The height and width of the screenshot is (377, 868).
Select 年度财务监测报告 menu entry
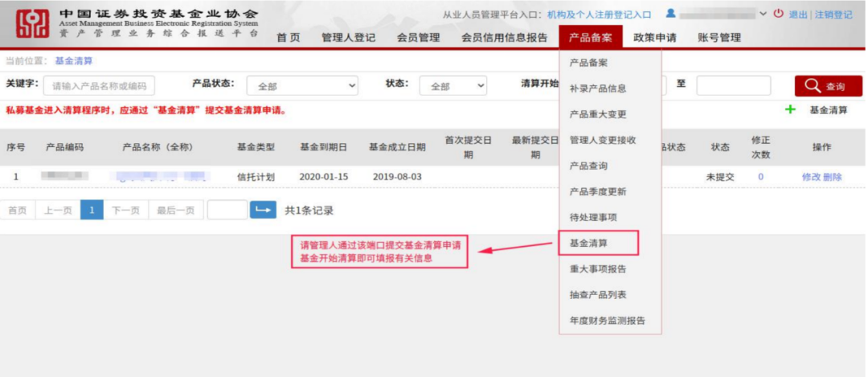coord(608,321)
